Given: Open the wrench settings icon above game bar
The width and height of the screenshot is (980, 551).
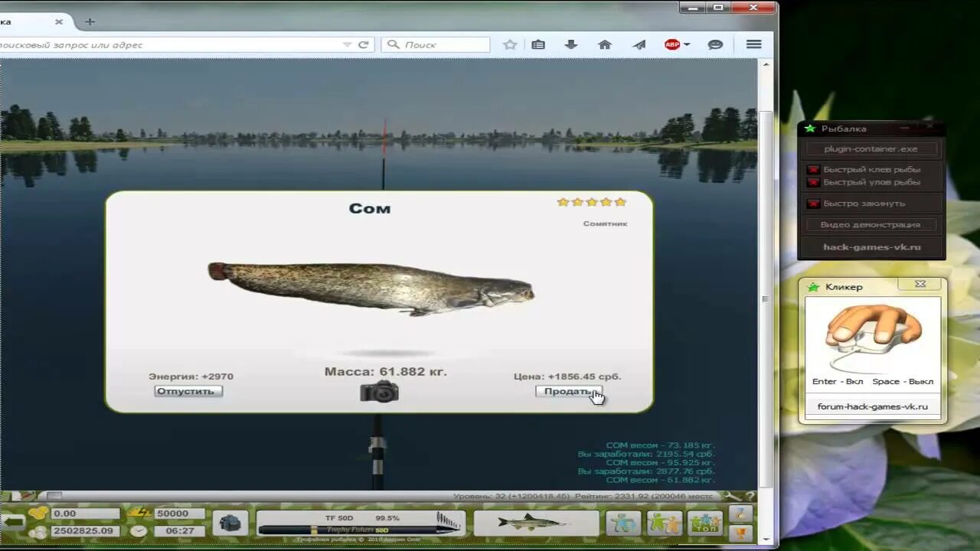Looking at the screenshot, I should coord(733,497).
